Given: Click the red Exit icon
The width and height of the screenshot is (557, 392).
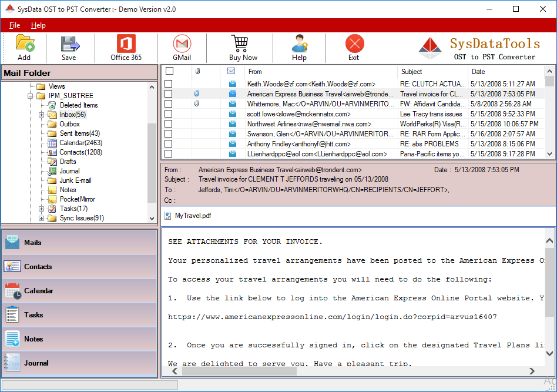Looking at the screenshot, I should 354,43.
